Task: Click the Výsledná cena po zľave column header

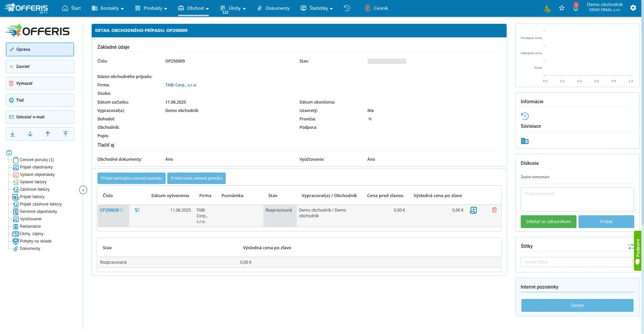Action: click(437, 195)
